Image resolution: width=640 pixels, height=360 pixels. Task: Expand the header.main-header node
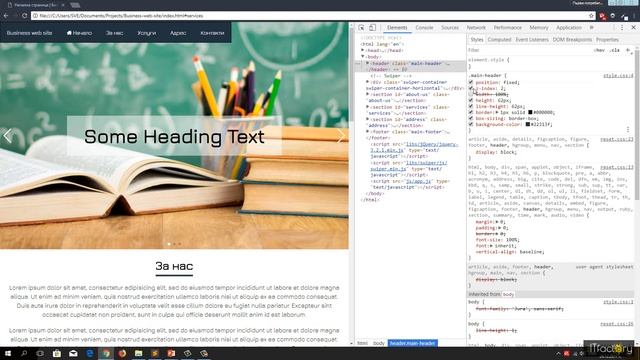click(x=367, y=63)
